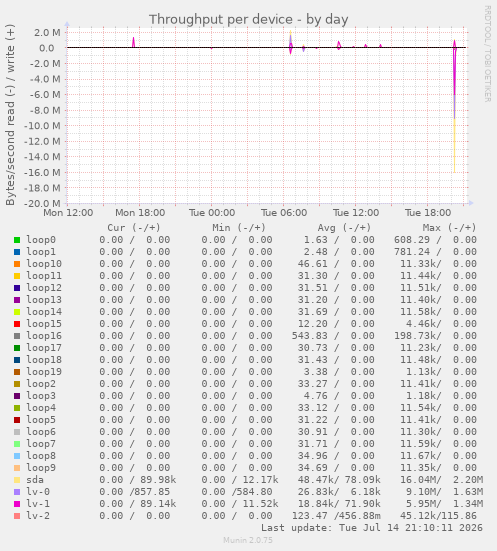
Task: Click the 'loop12' legend label
Action: [x=44, y=288]
